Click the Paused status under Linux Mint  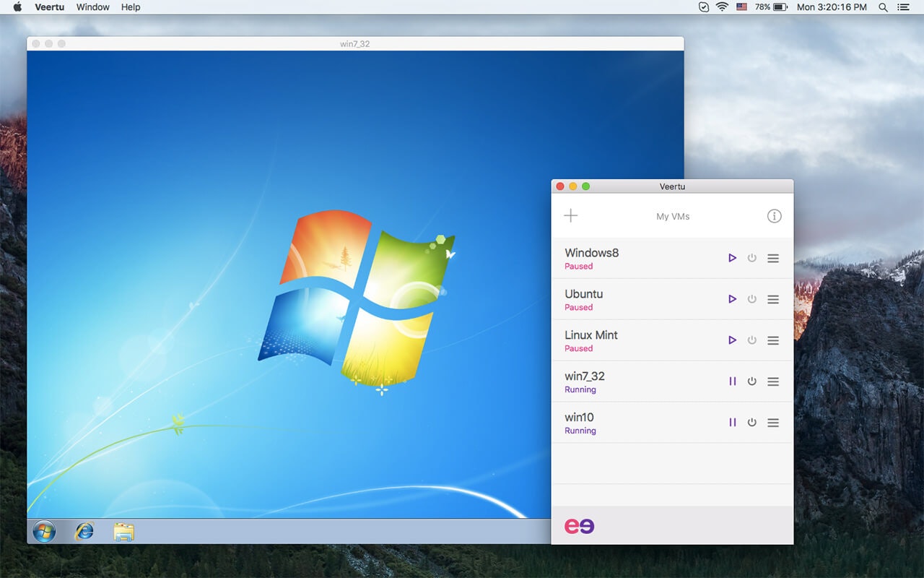[579, 349]
